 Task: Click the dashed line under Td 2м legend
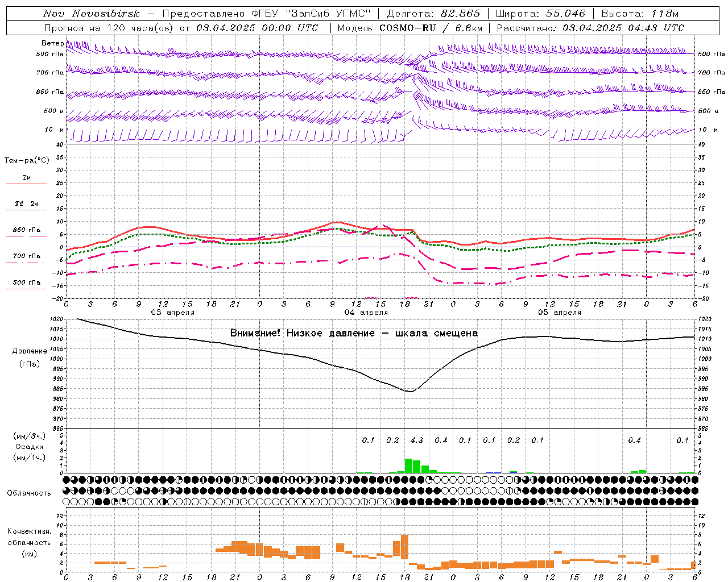click(x=25, y=210)
